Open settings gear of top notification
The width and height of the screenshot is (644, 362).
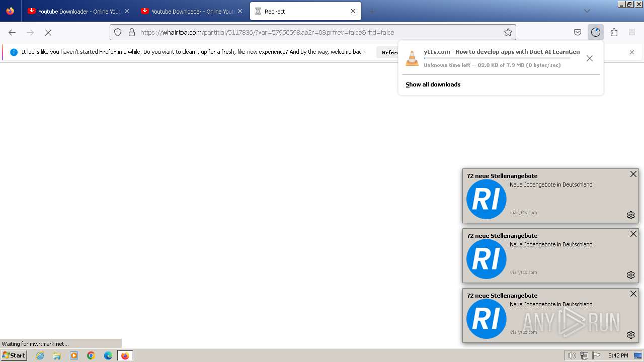tap(631, 215)
